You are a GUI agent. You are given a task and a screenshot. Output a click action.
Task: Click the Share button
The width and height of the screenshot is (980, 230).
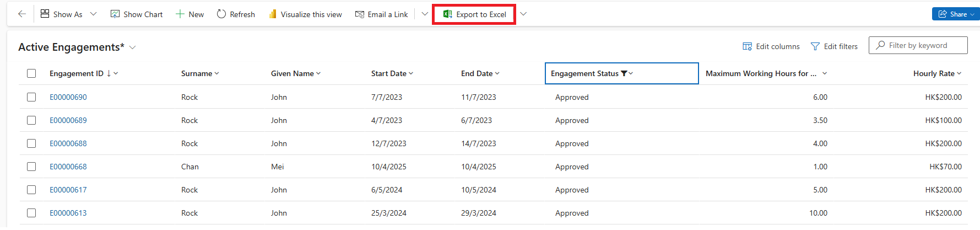click(x=954, y=14)
